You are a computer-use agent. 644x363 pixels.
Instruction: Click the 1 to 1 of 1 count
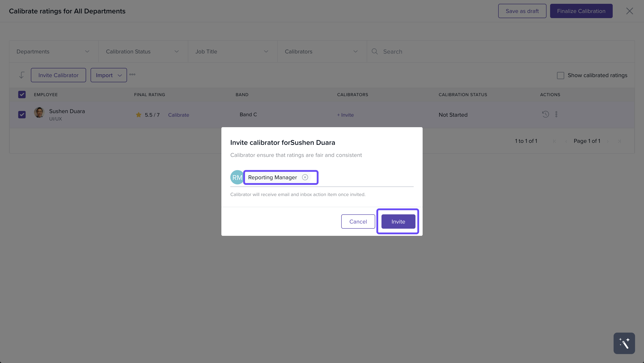pyautogui.click(x=526, y=141)
